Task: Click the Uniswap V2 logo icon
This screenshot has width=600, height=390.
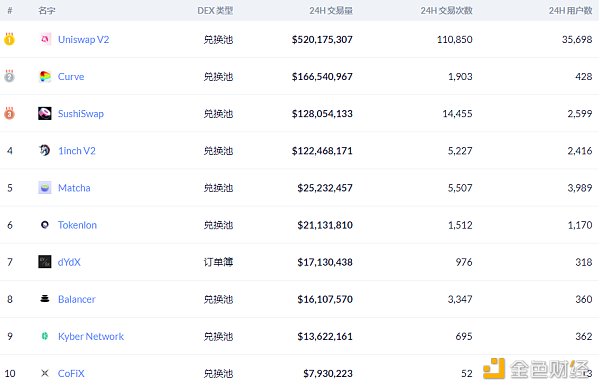Action: click(x=45, y=39)
